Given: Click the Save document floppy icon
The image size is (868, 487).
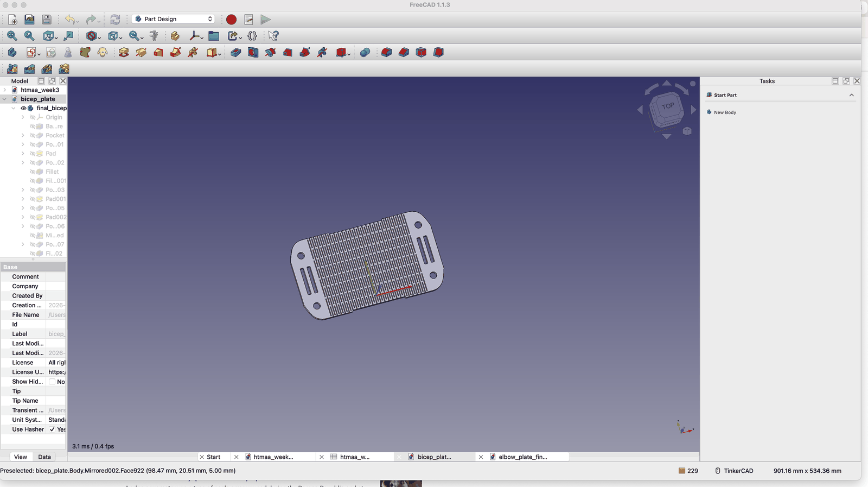Looking at the screenshot, I should coord(47,20).
